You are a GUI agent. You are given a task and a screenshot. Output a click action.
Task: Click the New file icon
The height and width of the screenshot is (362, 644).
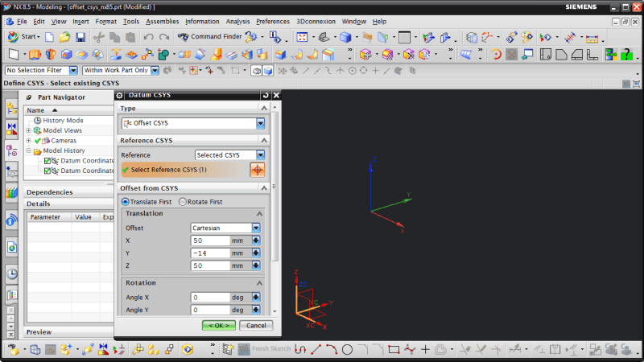point(48,37)
